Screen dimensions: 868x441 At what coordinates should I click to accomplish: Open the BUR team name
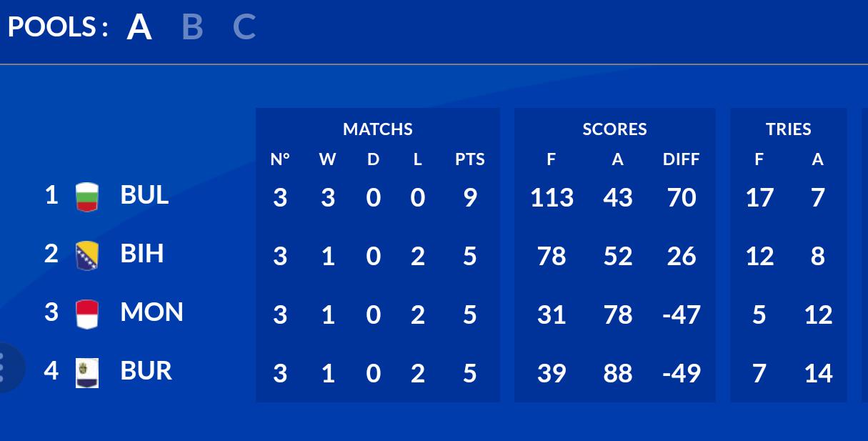146,370
